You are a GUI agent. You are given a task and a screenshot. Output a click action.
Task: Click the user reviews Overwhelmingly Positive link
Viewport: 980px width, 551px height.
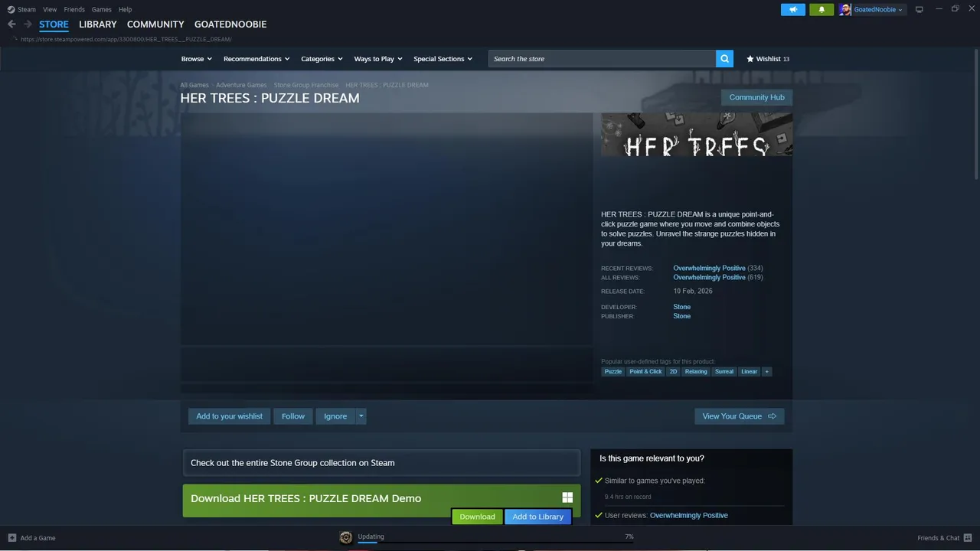point(689,515)
